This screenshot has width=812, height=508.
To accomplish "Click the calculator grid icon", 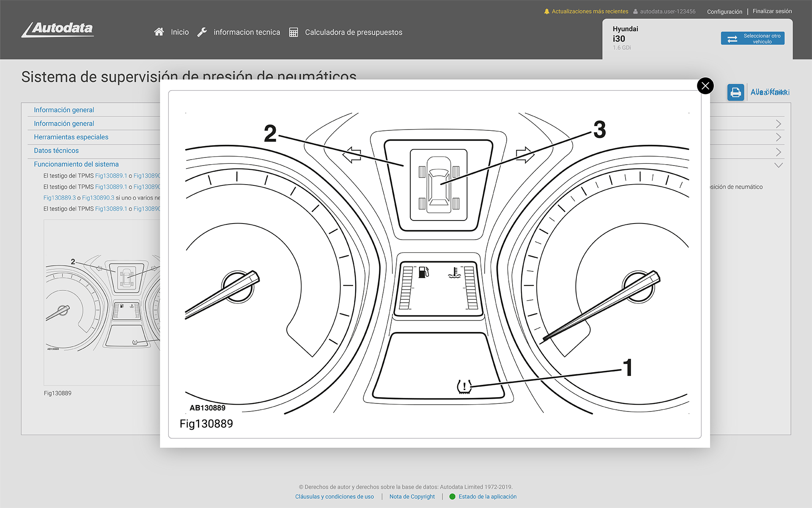I will pyautogui.click(x=294, y=32).
